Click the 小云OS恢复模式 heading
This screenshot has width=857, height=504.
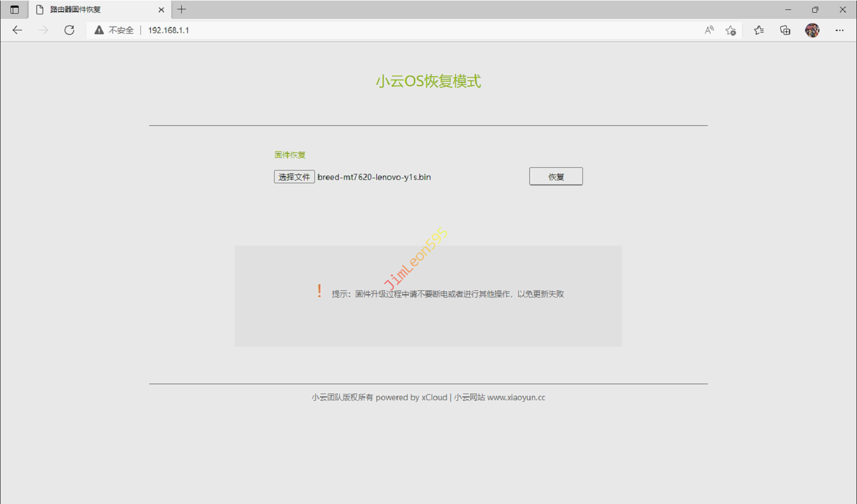pyautogui.click(x=428, y=81)
